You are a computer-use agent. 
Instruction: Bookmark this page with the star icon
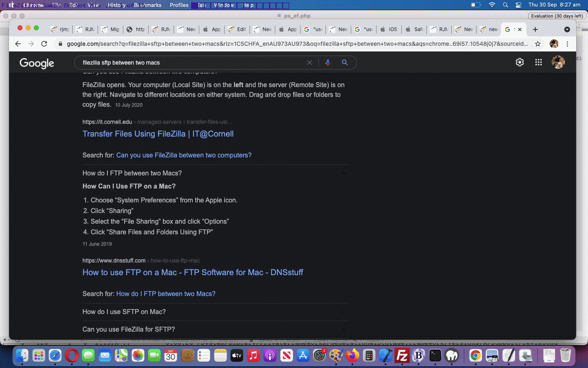(x=538, y=44)
